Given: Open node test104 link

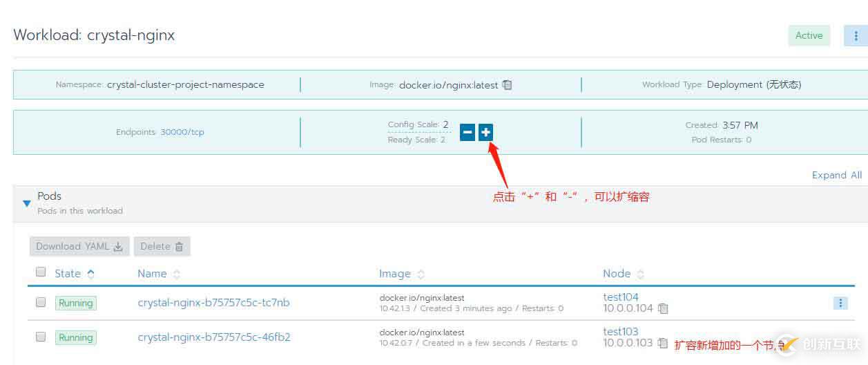Looking at the screenshot, I should point(621,297).
